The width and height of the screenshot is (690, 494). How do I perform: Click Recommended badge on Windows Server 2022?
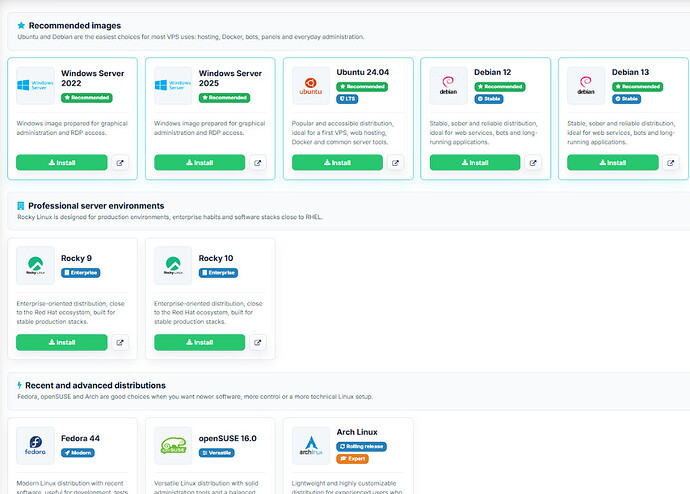[87, 98]
